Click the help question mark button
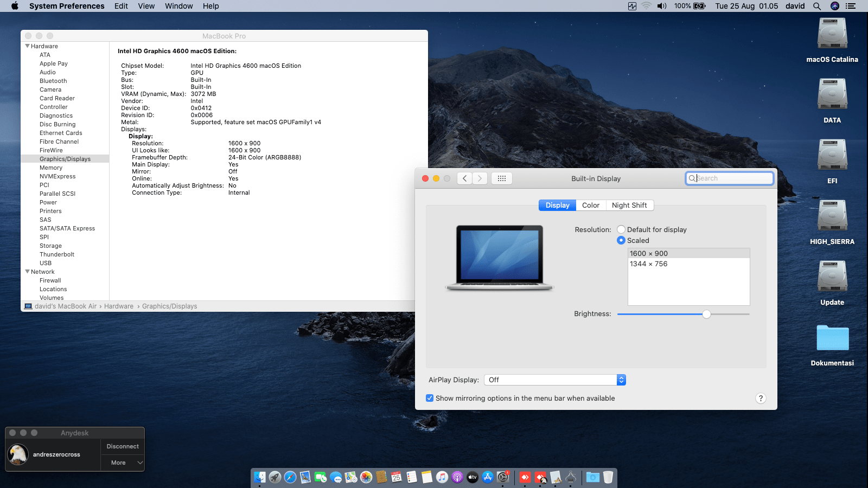 click(x=761, y=399)
